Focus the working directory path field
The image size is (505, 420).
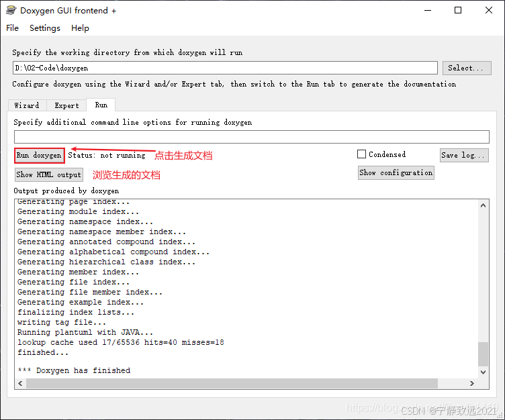(x=225, y=68)
